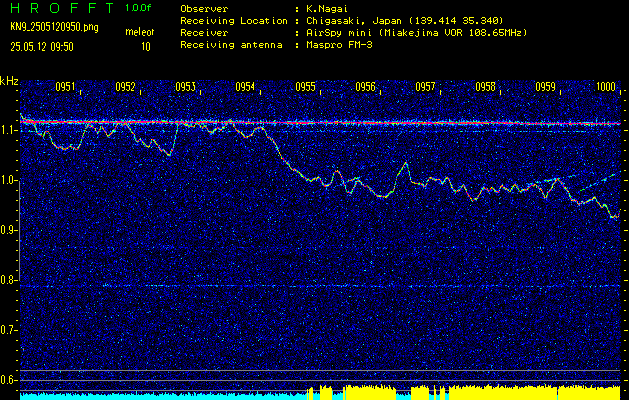Screen dimensions: 629x400
Task: Click AirSpy mini receiver value
Action: [x=416, y=32]
